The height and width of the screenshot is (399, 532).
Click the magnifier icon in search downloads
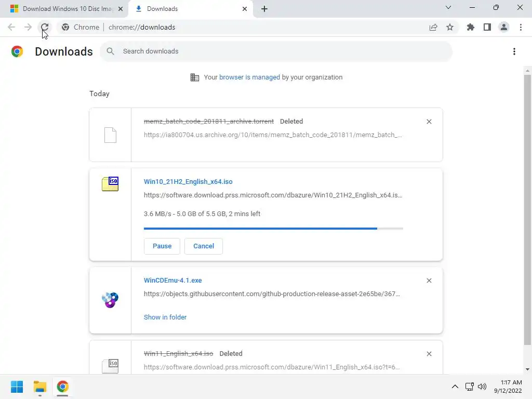(x=110, y=51)
